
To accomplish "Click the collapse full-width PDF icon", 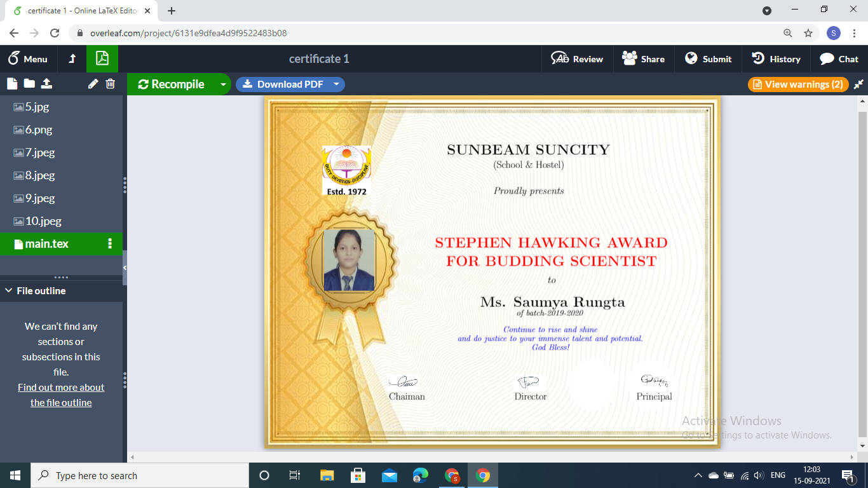I will [858, 84].
